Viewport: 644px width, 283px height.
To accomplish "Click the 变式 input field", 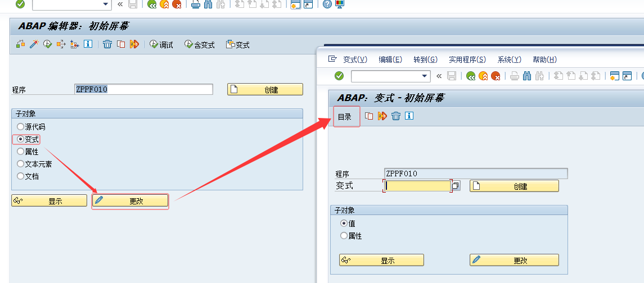I will (x=417, y=186).
